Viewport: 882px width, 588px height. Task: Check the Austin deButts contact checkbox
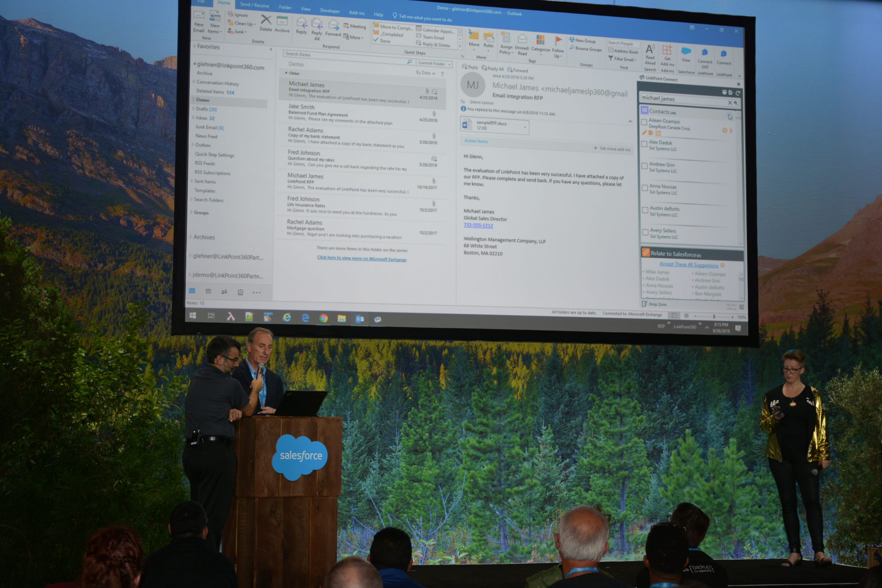(645, 210)
